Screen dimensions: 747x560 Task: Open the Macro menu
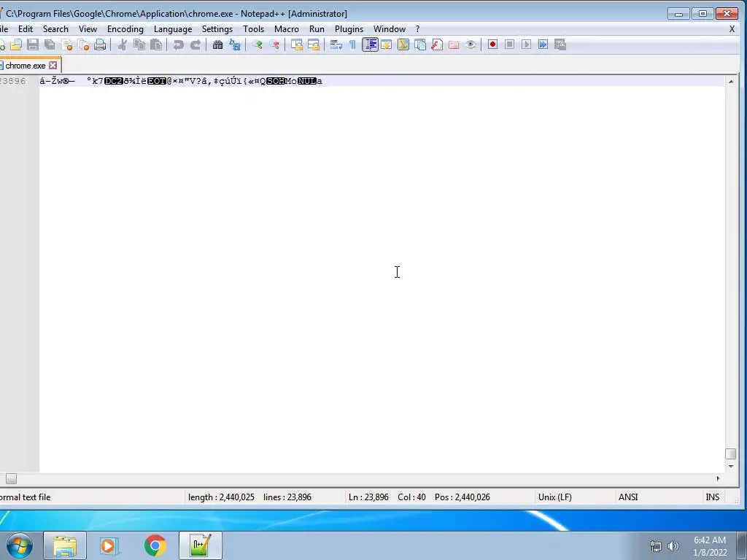point(286,29)
